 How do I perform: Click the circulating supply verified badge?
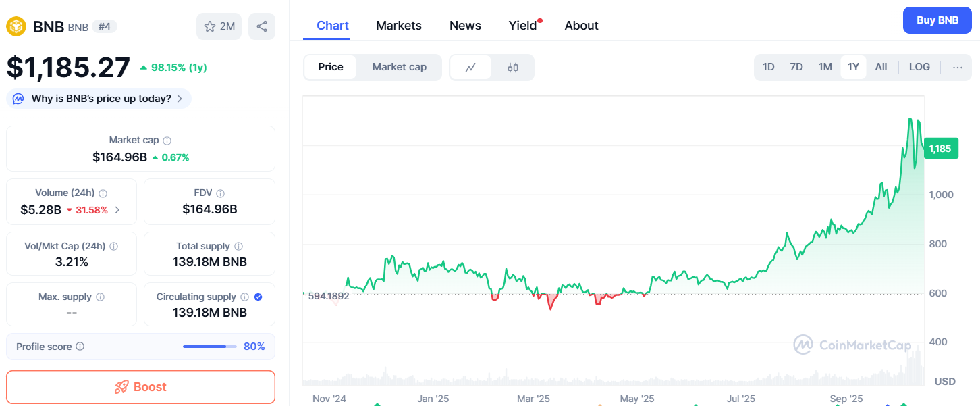click(x=258, y=297)
